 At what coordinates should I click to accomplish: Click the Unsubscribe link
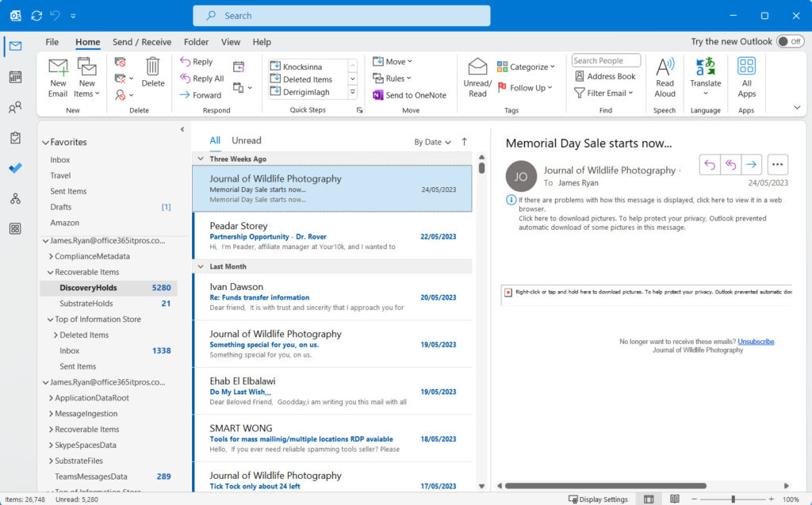(756, 342)
